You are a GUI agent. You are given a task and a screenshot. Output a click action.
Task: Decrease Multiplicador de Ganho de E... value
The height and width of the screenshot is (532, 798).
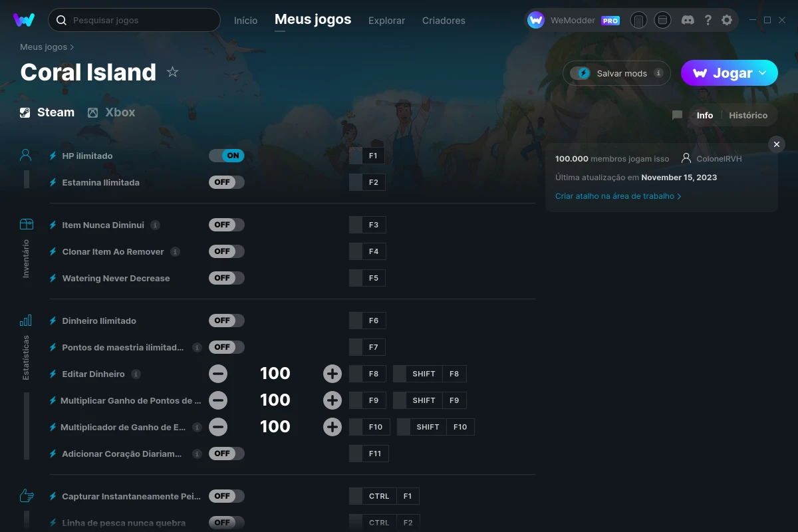coord(218,427)
